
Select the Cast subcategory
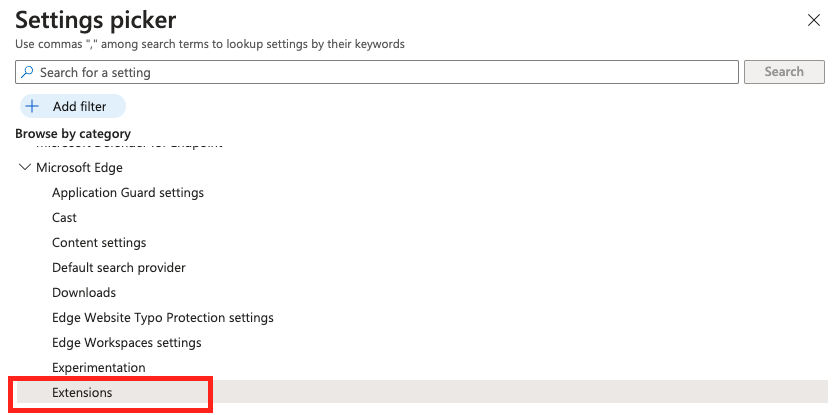click(65, 218)
